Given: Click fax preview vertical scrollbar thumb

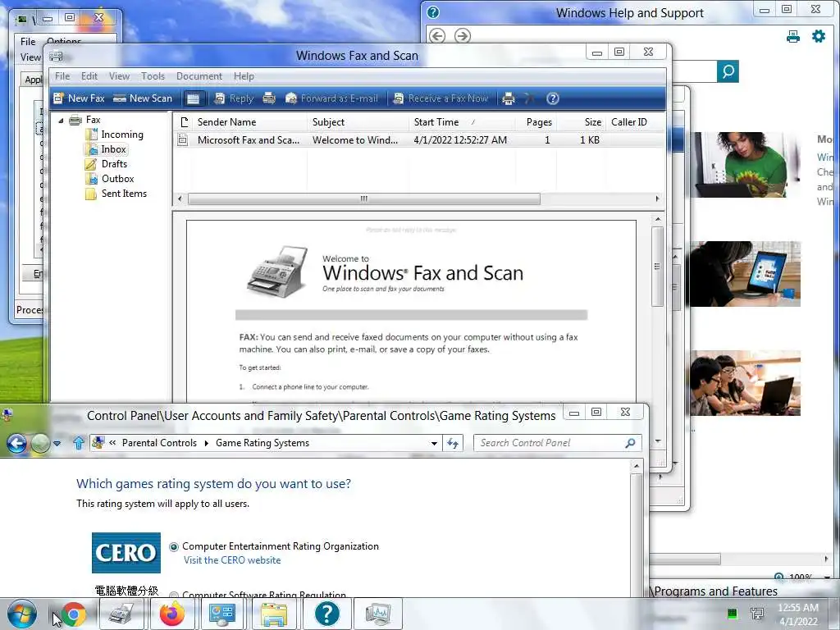Looking at the screenshot, I should pyautogui.click(x=657, y=267).
